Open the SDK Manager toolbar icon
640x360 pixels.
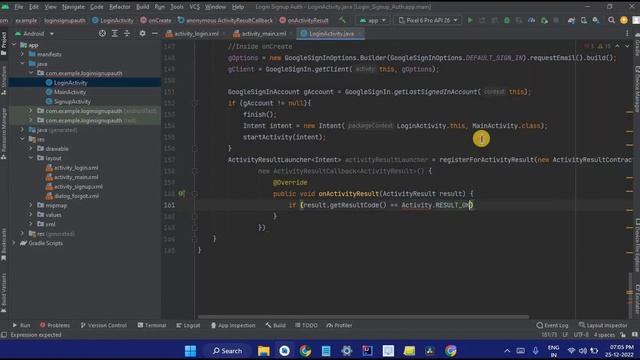[x=596, y=20]
